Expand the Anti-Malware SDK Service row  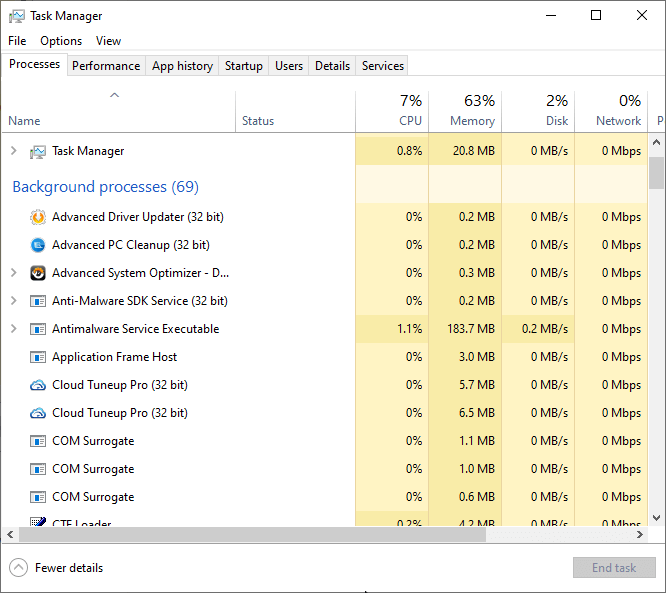(14, 301)
